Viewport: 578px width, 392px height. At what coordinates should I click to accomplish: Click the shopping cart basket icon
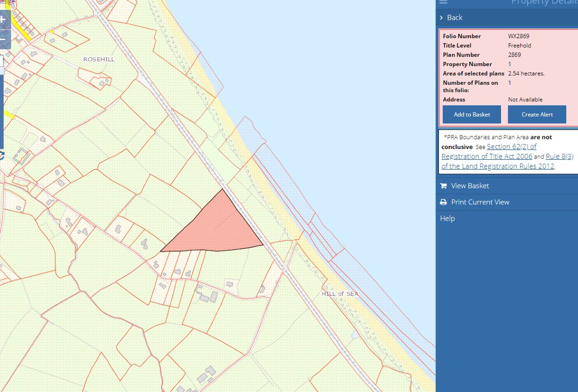point(443,186)
